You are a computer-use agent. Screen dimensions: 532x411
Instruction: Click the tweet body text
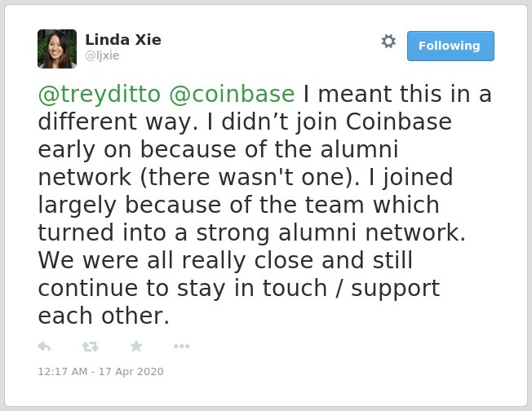[x=264, y=205]
